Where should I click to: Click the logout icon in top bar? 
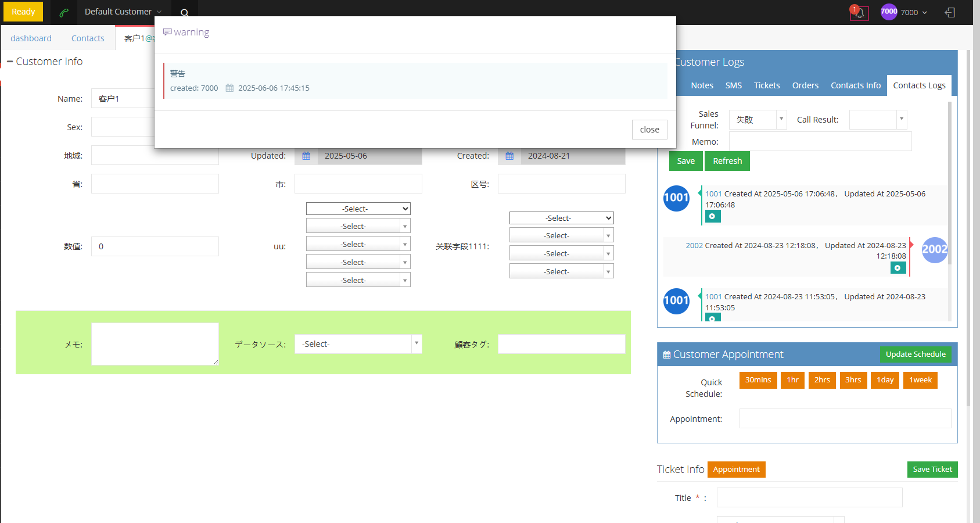(950, 12)
